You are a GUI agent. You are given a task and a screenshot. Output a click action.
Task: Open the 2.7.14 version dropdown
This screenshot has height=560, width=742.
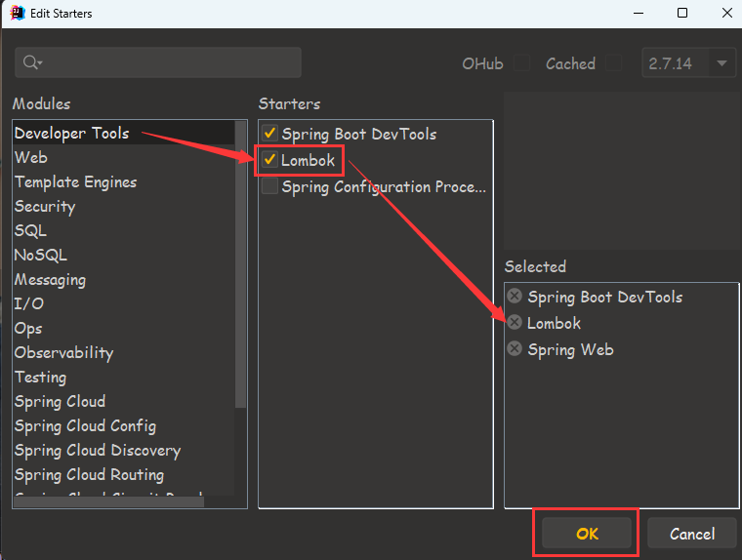[689, 62]
